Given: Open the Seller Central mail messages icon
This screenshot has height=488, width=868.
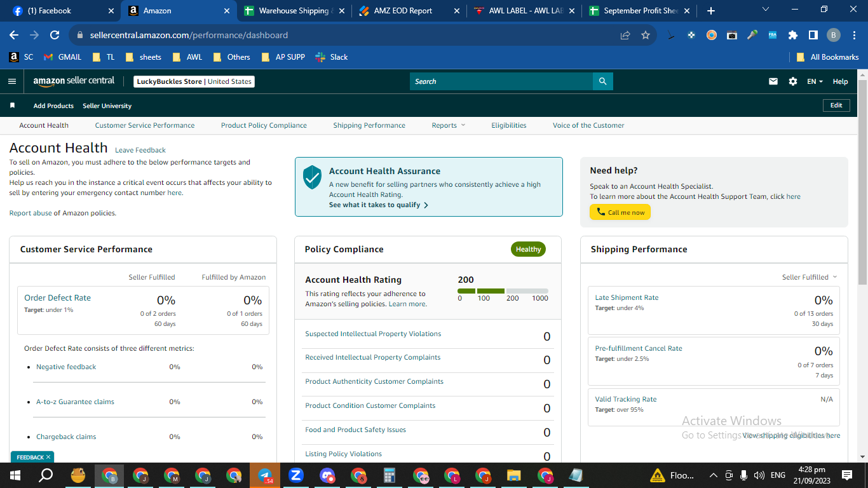Looking at the screenshot, I should tap(773, 81).
